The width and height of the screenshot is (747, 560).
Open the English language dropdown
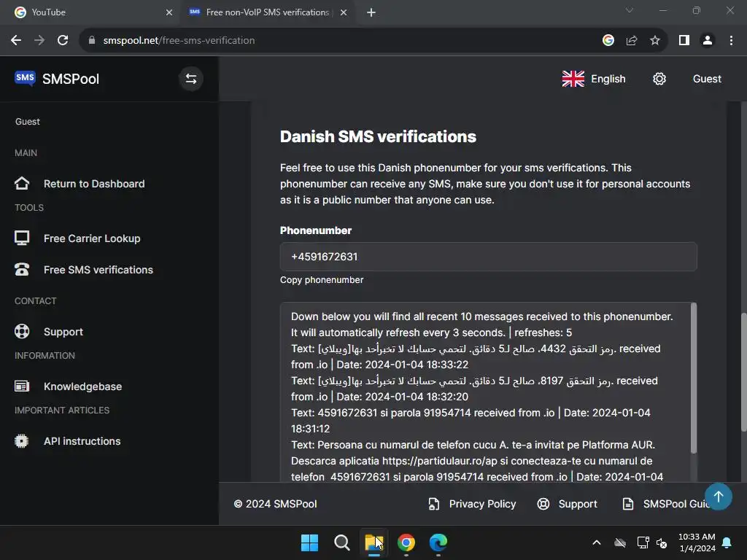click(x=594, y=79)
